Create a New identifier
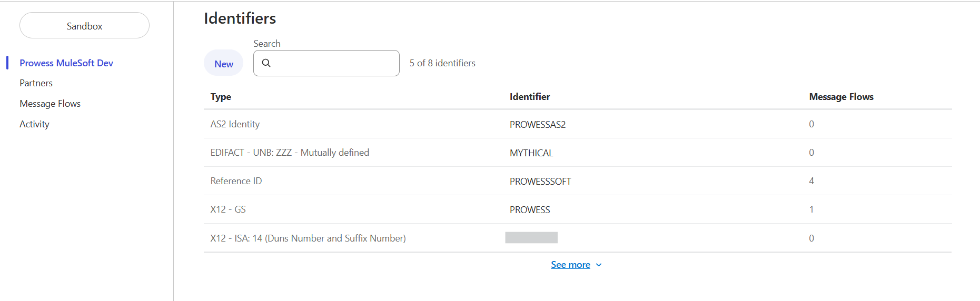 [x=223, y=64]
